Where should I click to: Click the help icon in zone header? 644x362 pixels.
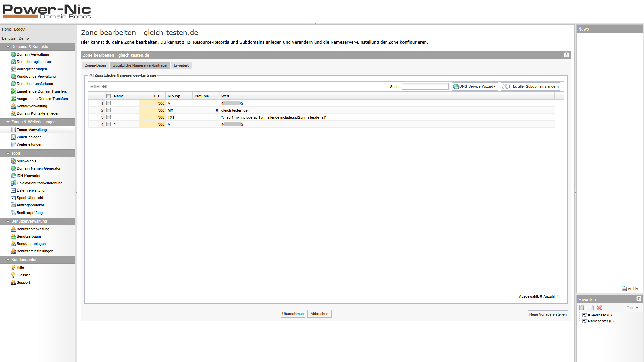tap(566, 55)
